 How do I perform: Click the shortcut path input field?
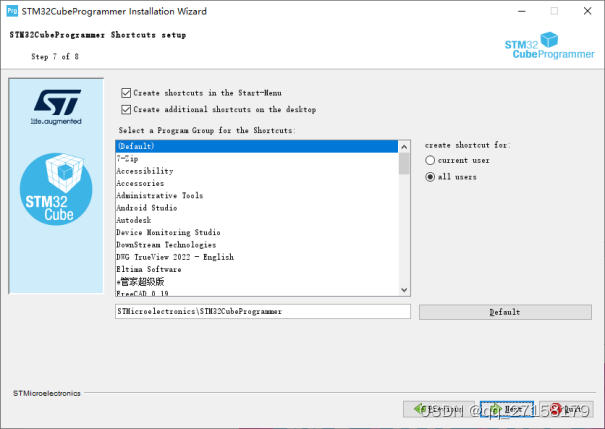click(x=263, y=311)
